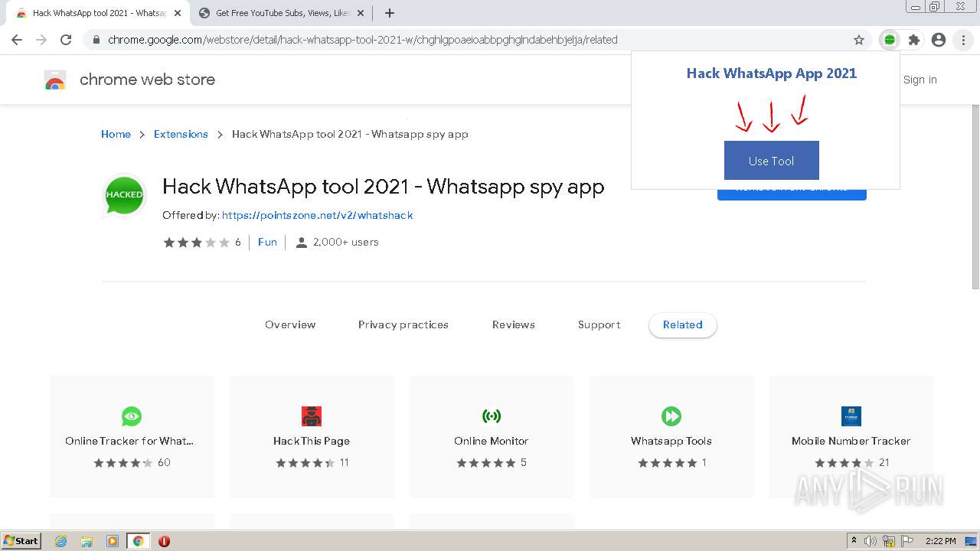Screen dimensions: 980x551
Task: Click the Hack WhatsApp App 2021 popup title
Action: tap(771, 73)
